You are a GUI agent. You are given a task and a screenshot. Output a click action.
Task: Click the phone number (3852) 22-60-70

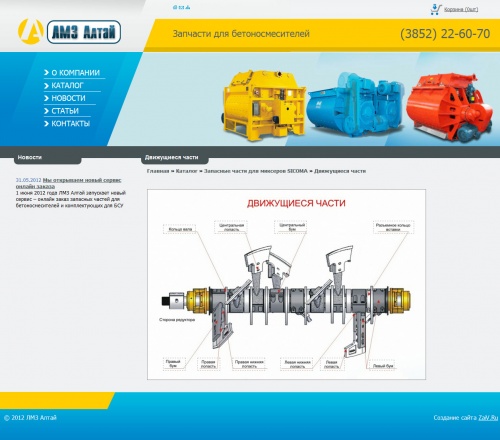[445, 34]
